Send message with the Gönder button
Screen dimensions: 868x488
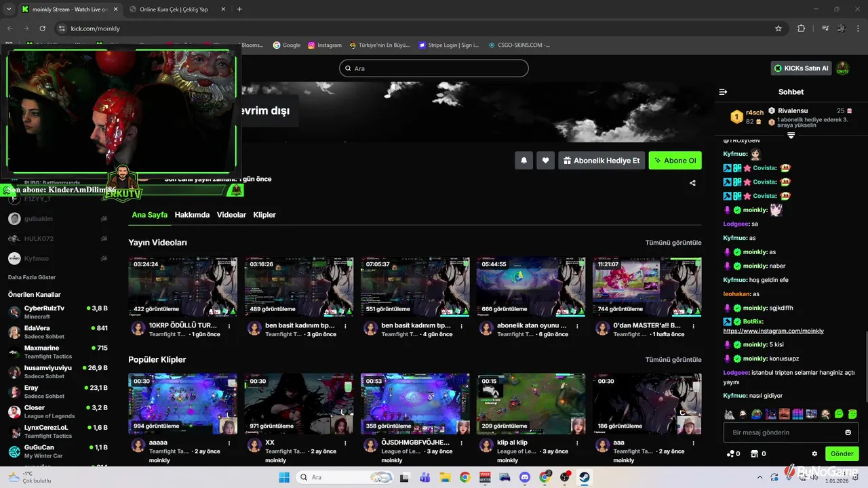tap(842, 453)
